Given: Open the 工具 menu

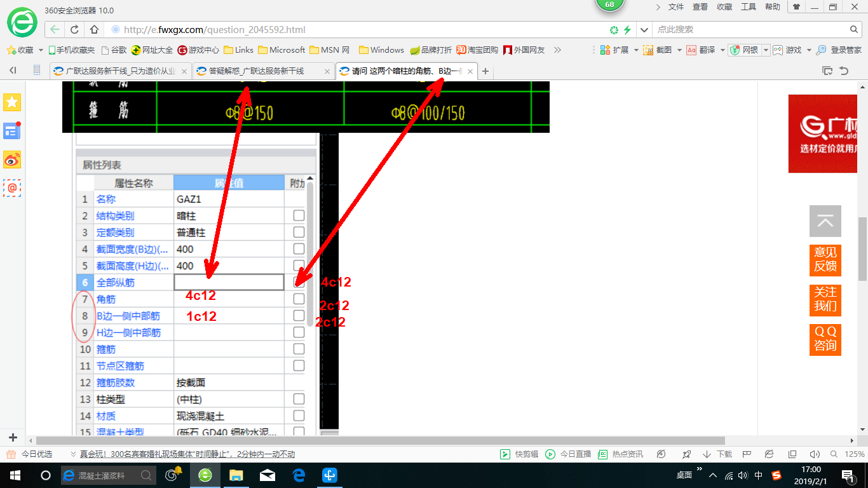Looking at the screenshot, I should (749, 7).
